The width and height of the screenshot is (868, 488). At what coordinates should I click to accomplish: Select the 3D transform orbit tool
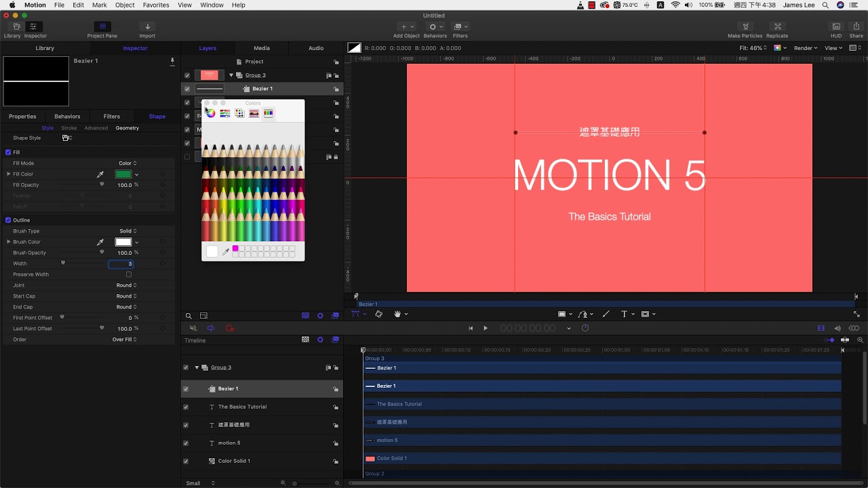tap(378, 314)
